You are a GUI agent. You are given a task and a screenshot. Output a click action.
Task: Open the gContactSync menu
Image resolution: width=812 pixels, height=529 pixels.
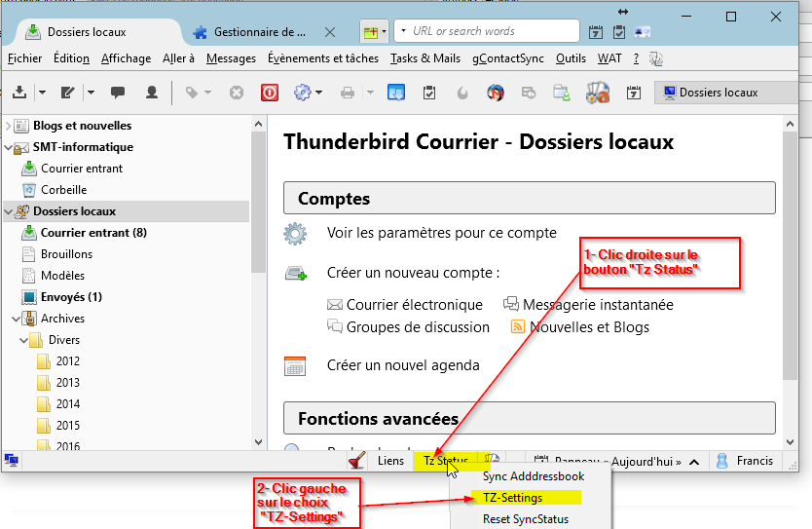click(x=508, y=58)
